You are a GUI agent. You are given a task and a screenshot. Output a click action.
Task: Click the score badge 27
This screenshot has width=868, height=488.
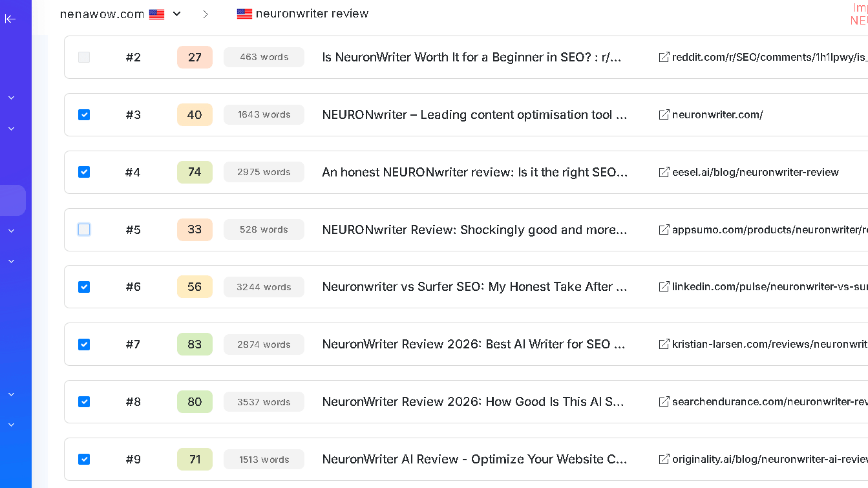[x=195, y=57]
